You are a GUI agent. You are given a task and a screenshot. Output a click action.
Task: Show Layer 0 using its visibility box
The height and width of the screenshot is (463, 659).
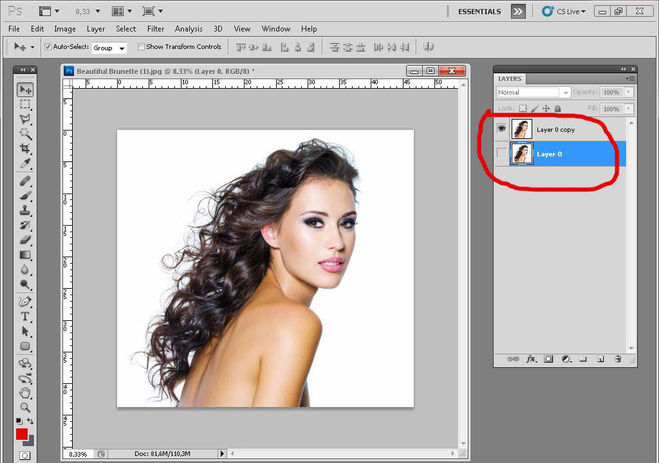pyautogui.click(x=502, y=154)
